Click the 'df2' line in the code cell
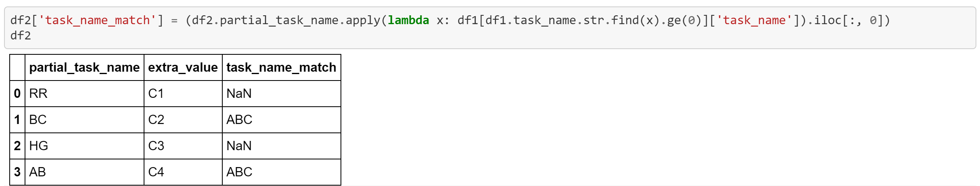Screen dimensions: 980x186 (x=21, y=35)
